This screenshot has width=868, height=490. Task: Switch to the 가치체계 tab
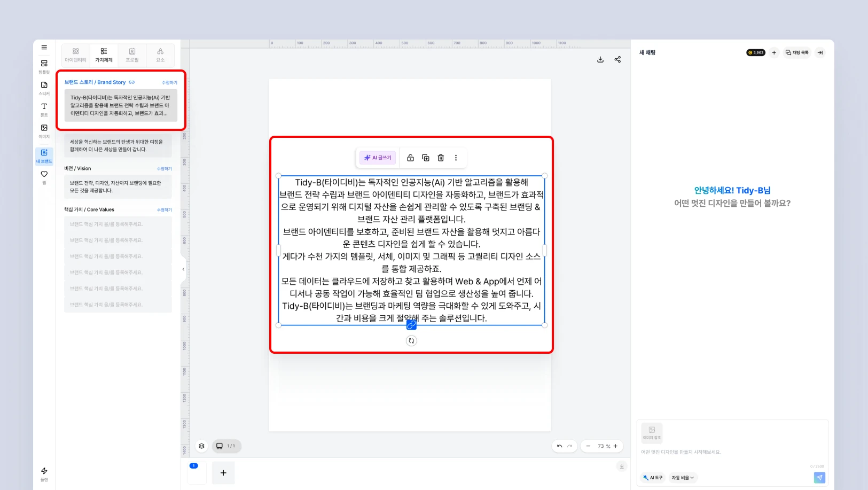(104, 55)
